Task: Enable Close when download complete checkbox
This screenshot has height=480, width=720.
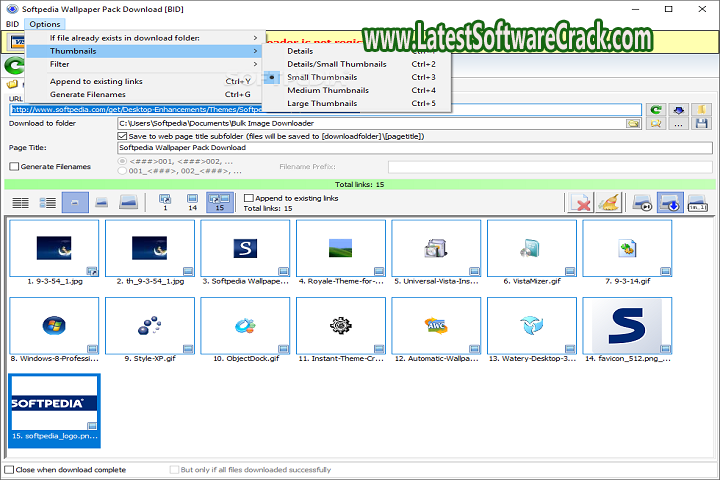Action: tap(9, 469)
